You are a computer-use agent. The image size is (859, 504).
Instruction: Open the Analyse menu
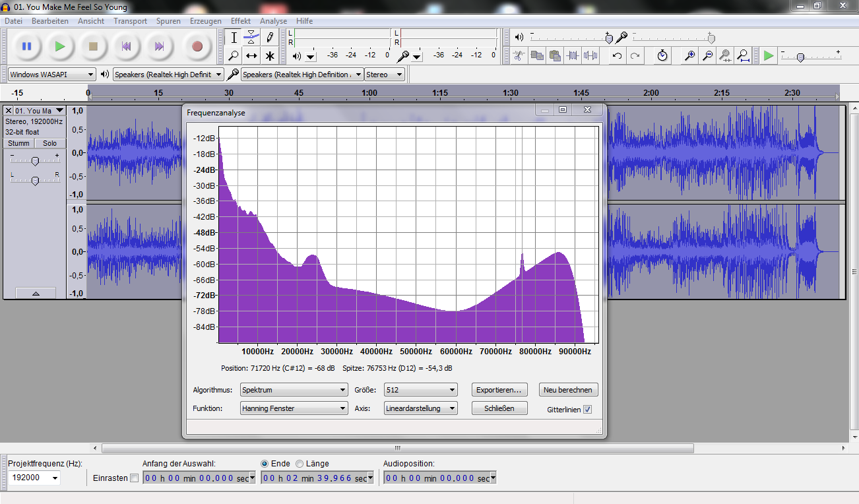pyautogui.click(x=273, y=21)
